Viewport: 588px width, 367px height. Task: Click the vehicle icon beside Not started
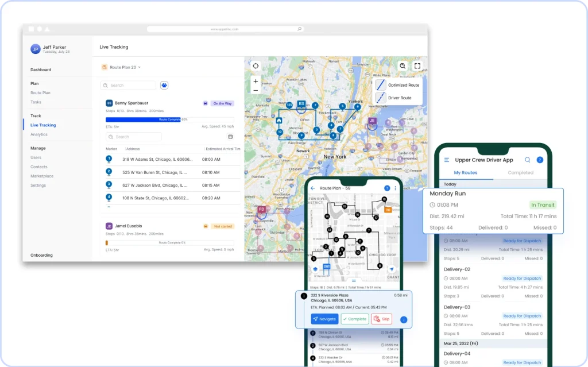(x=206, y=226)
